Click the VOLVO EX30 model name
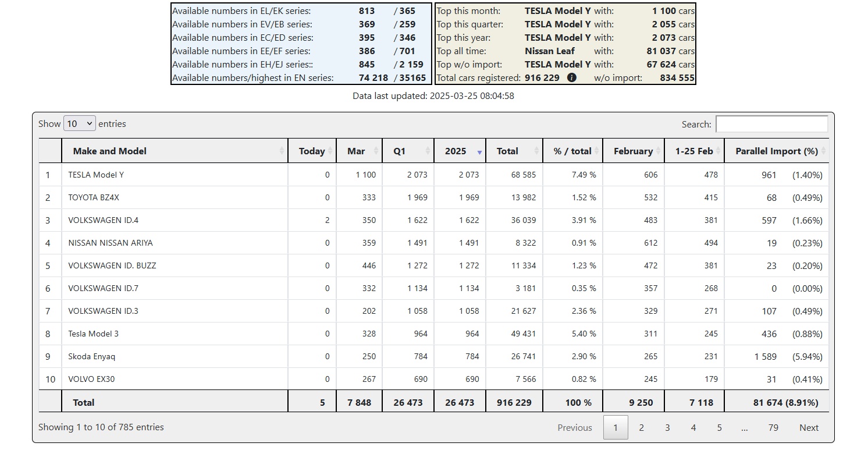 [91, 379]
